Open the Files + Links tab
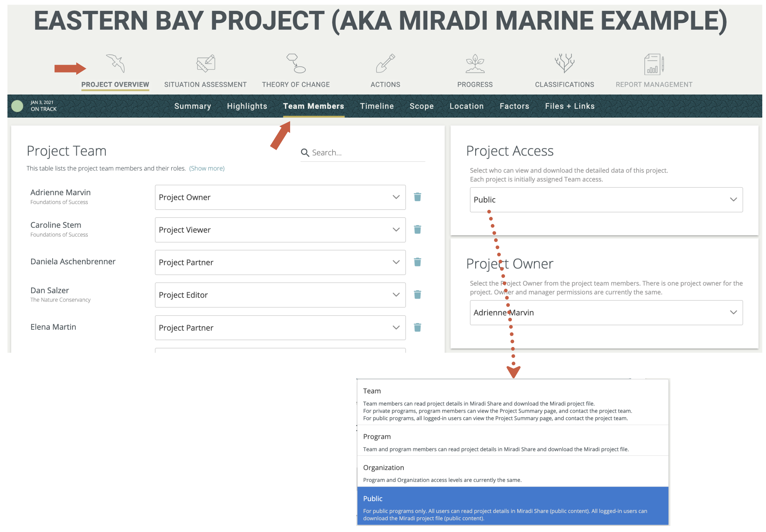Screen dimensions: 766x532 pos(570,106)
